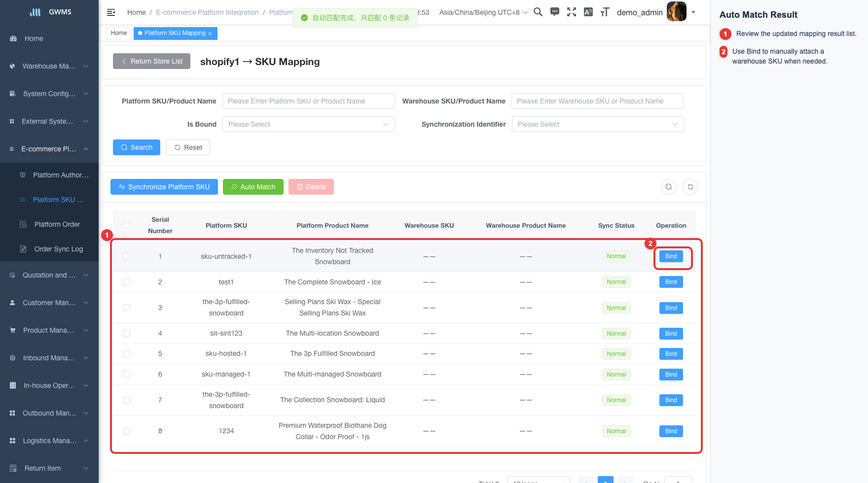Click the GWMS logo icon
This screenshot has height=483, width=868.
tap(36, 12)
